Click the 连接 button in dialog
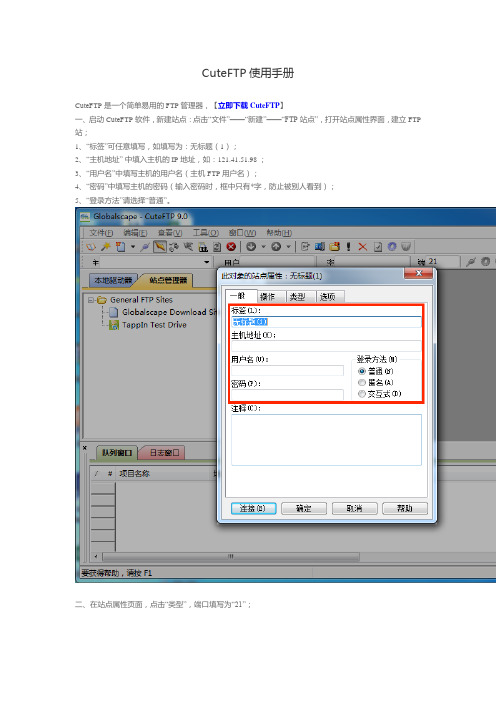The width and height of the screenshot is (496, 702). [x=253, y=509]
